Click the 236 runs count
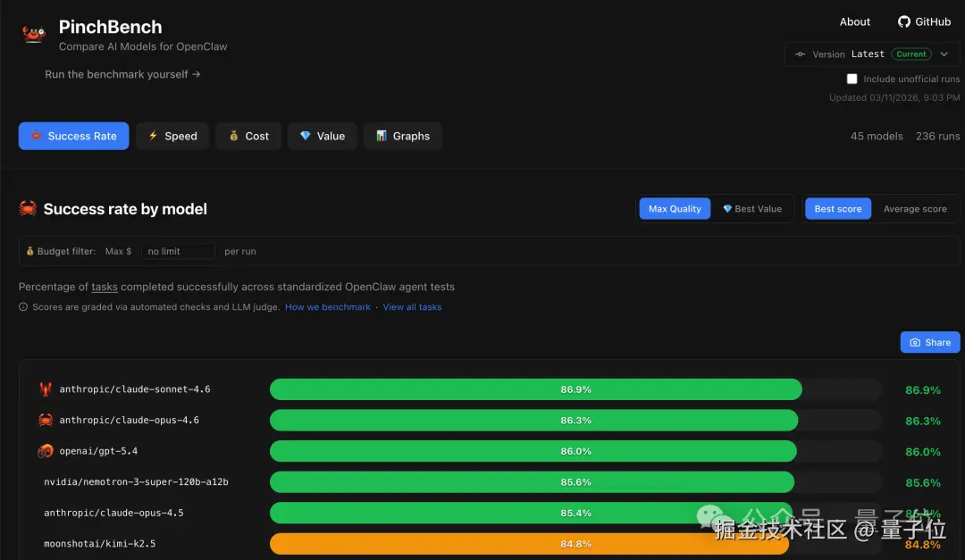 pos(937,136)
